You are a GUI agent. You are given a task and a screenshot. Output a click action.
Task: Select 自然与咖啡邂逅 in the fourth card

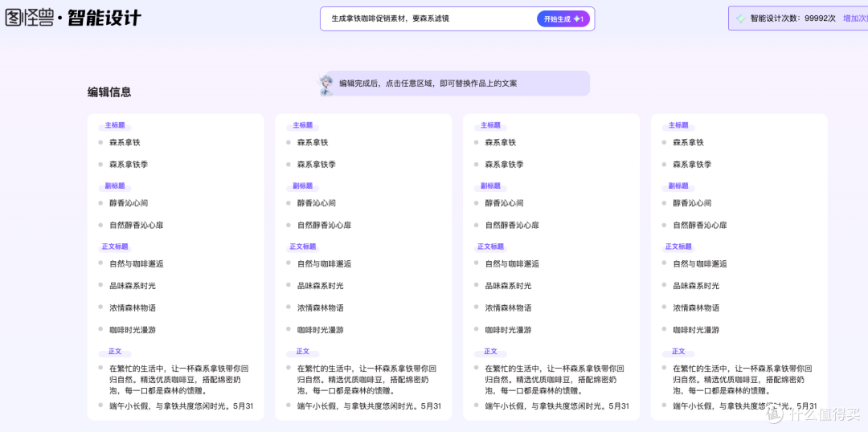[x=700, y=264]
